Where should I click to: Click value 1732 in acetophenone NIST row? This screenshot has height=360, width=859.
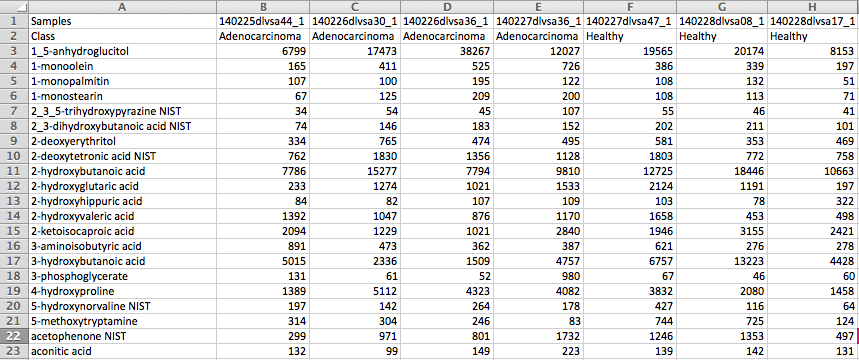pyautogui.click(x=539, y=336)
